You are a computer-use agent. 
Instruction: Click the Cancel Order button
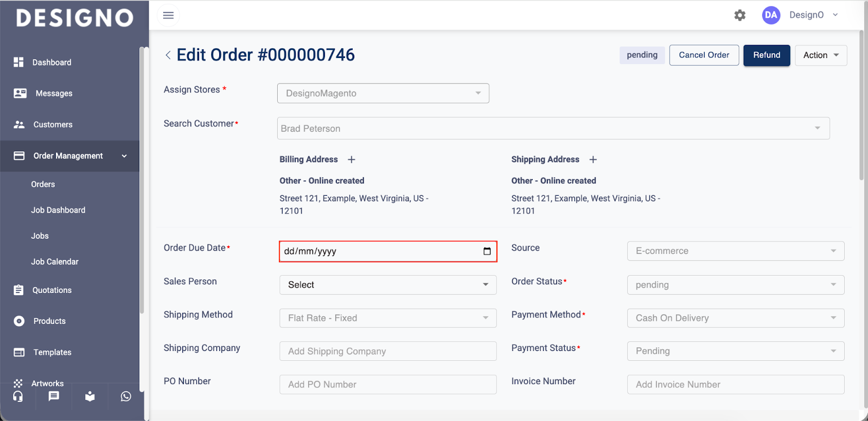704,55
